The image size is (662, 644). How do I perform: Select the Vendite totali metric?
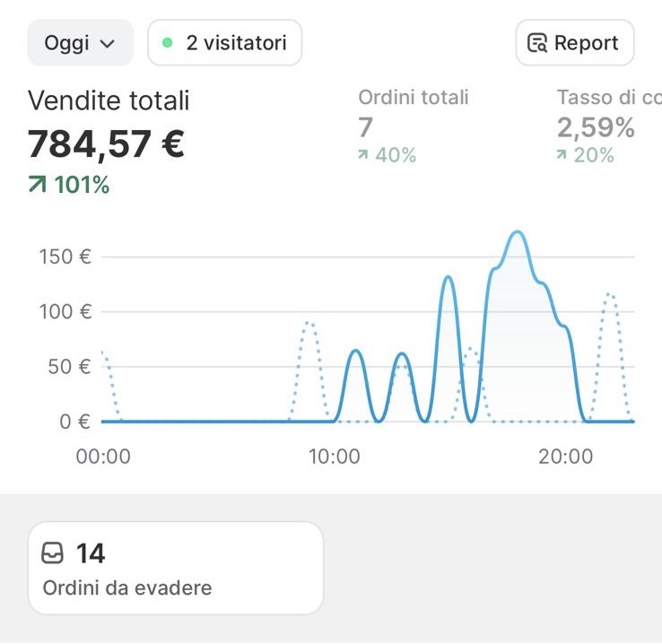(x=109, y=100)
